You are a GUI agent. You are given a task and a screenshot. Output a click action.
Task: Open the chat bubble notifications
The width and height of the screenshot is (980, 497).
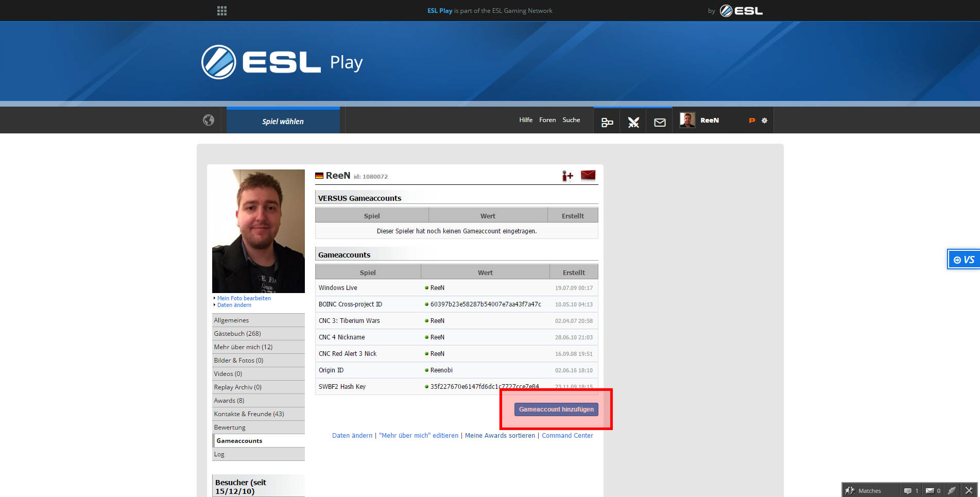tap(910, 490)
